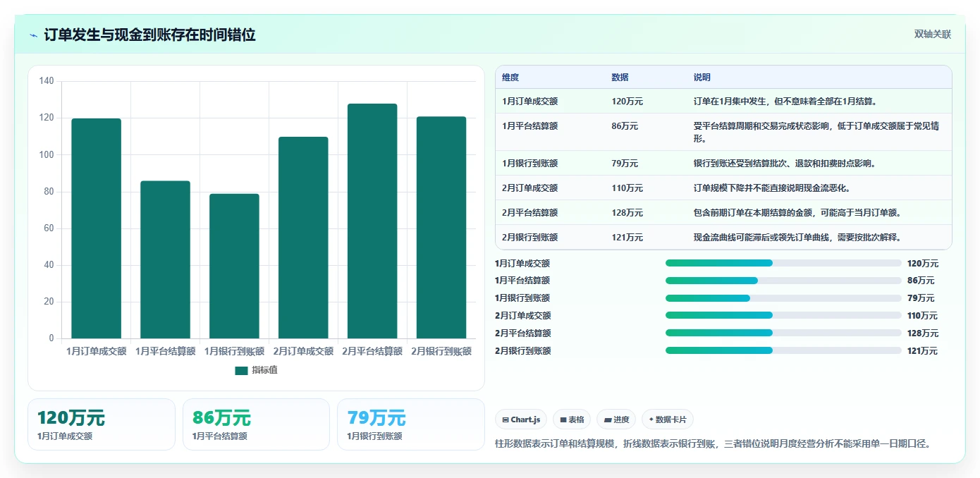Click the 1月订单成交额 x-axis label
Image resolution: width=980 pixels, height=478 pixels.
[96, 351]
